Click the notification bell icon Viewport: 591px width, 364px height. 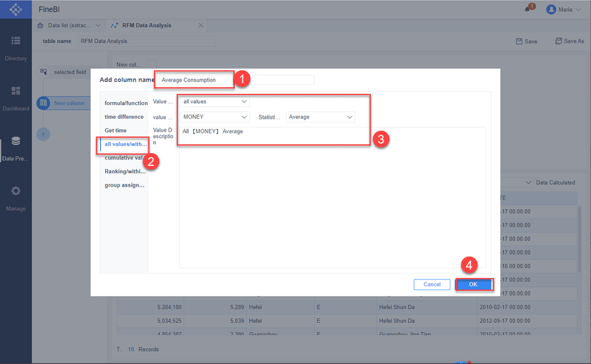(x=527, y=9)
